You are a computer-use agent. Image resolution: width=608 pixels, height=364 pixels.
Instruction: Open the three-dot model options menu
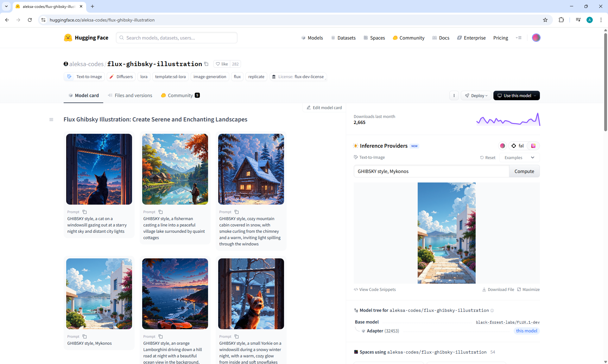click(x=454, y=96)
